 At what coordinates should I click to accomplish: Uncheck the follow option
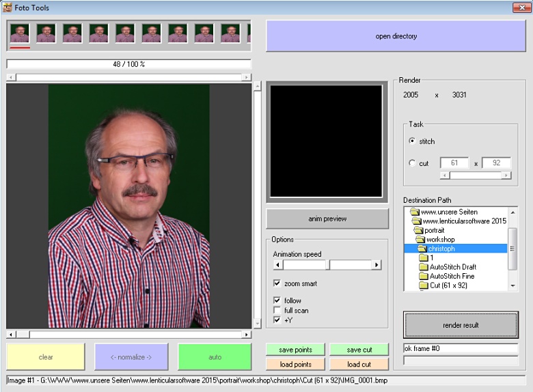(x=277, y=300)
